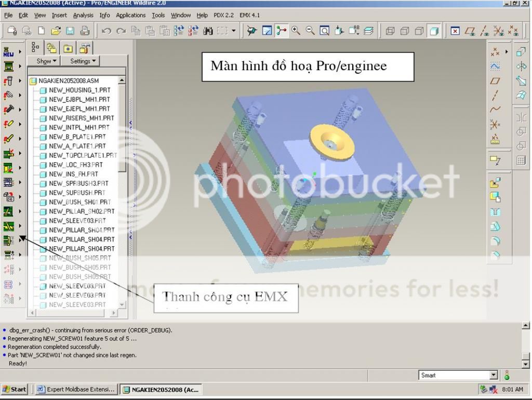The height and width of the screenshot is (400, 532).
Task: Select NEW_A_PLATE1.PRT in model tree
Action: coord(77,146)
